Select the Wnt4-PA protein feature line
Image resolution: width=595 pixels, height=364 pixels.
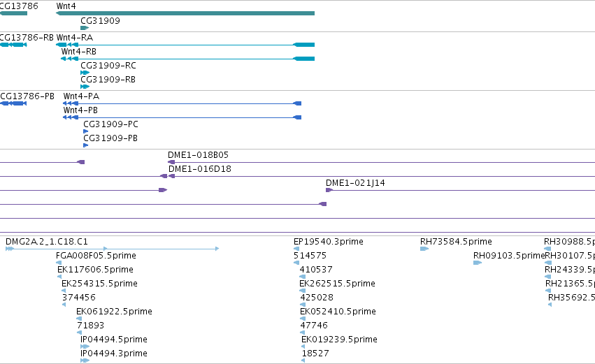pyautogui.click(x=182, y=103)
